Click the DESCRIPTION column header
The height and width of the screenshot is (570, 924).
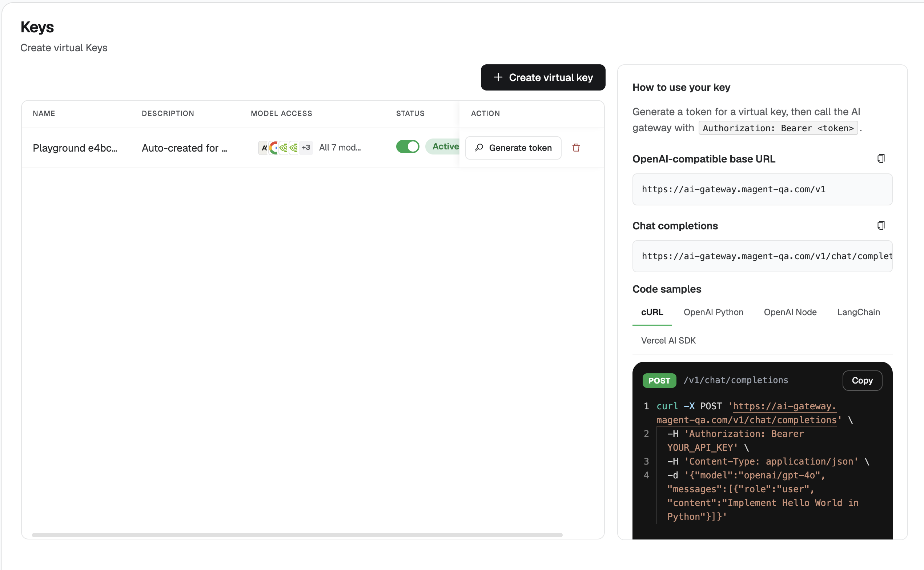(x=168, y=113)
